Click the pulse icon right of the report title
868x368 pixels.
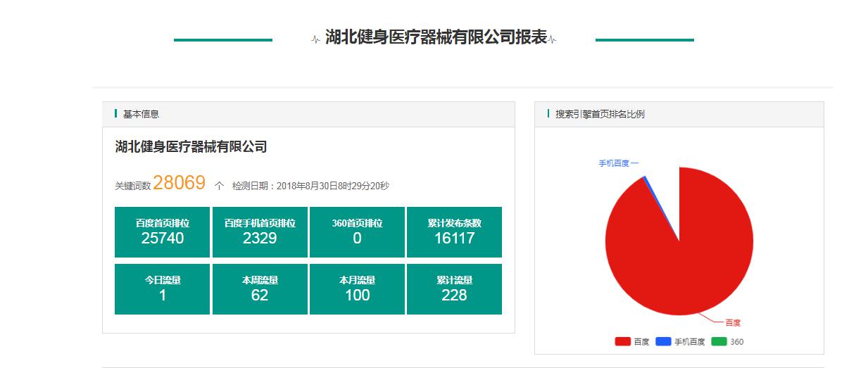(x=552, y=39)
